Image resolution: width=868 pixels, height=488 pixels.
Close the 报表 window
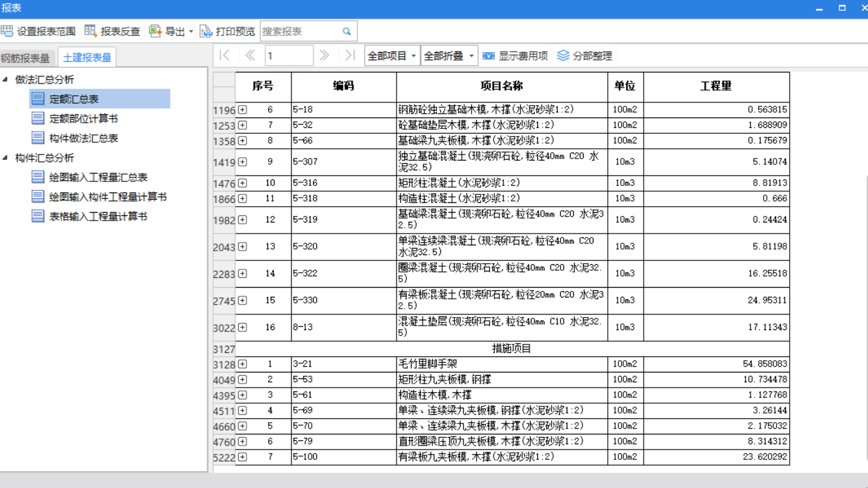click(x=863, y=8)
